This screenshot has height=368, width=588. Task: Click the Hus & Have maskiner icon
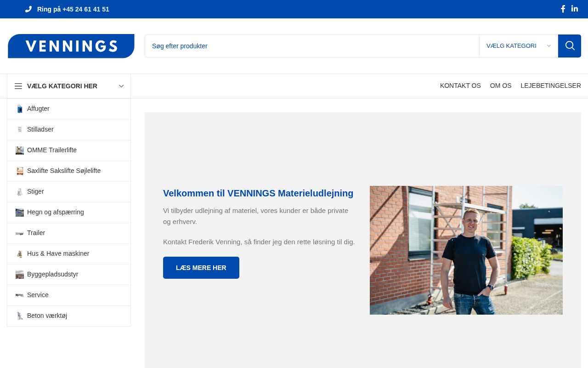click(20, 254)
